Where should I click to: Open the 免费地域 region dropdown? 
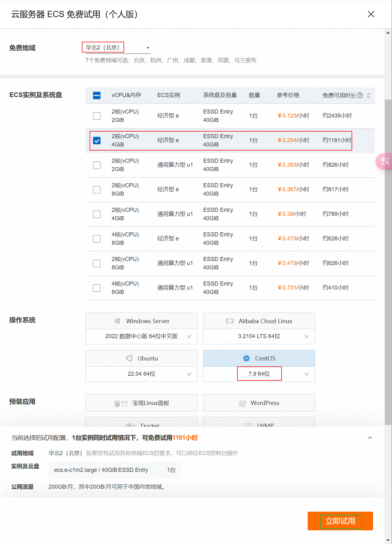tap(118, 48)
